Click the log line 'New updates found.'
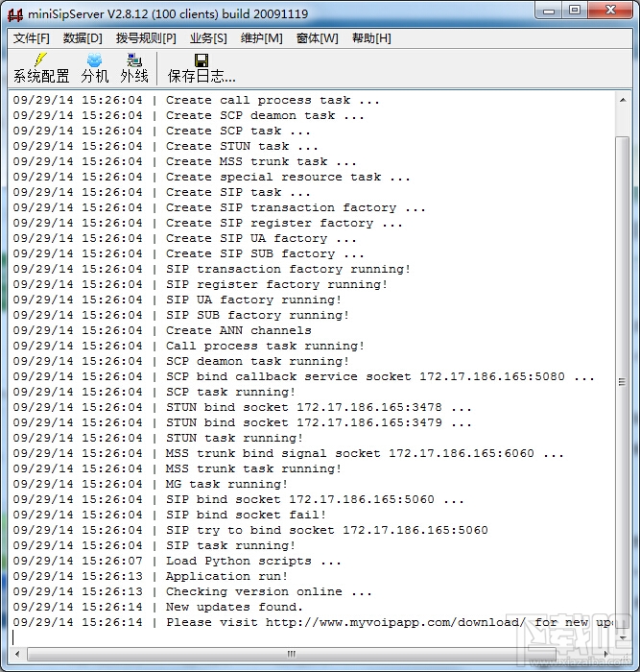This screenshot has width=640, height=672. (234, 608)
